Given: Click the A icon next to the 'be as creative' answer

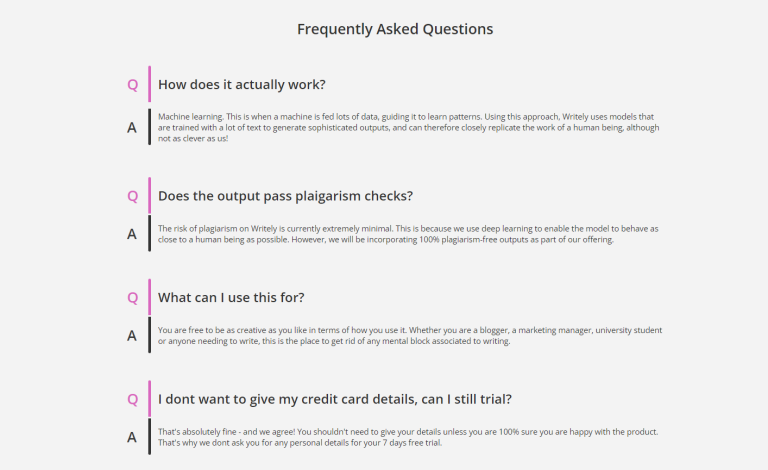Looking at the screenshot, I should [x=132, y=336].
